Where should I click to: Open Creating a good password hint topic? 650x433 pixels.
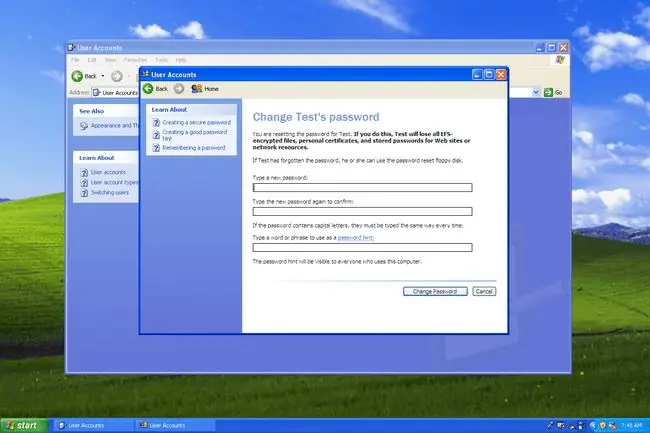tap(194, 135)
